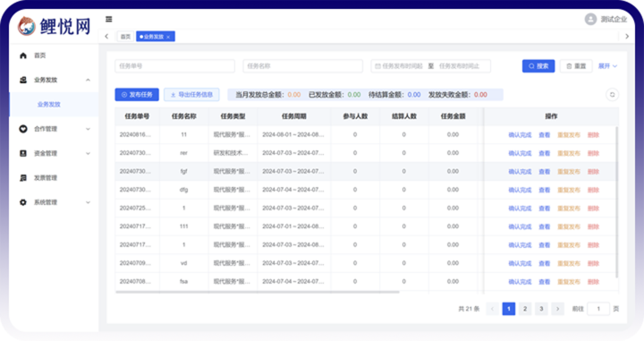Go to the previous page arrow in pagination
This screenshot has height=341, width=644.
[492, 309]
